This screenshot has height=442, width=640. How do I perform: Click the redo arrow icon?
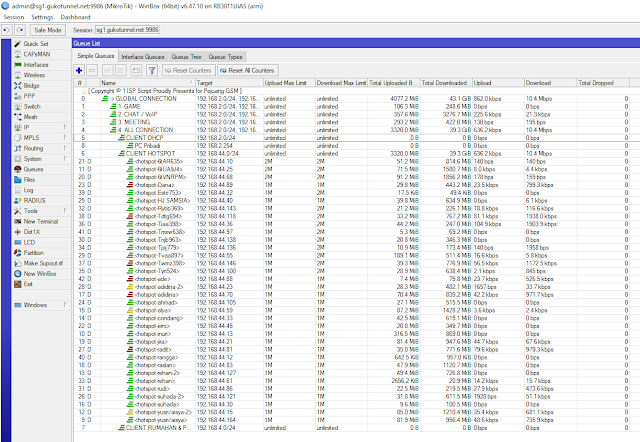(20, 30)
